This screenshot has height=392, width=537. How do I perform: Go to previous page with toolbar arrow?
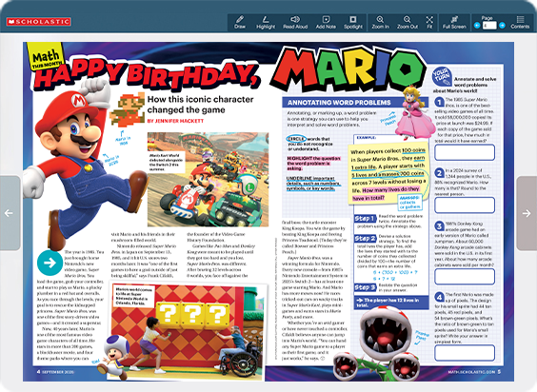click(477, 26)
